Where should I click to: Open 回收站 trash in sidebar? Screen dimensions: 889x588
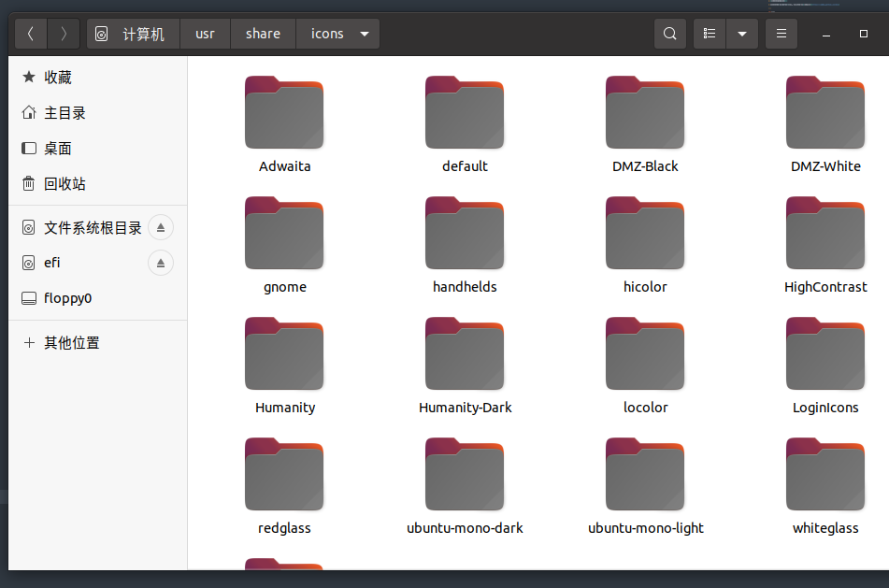(x=97, y=184)
